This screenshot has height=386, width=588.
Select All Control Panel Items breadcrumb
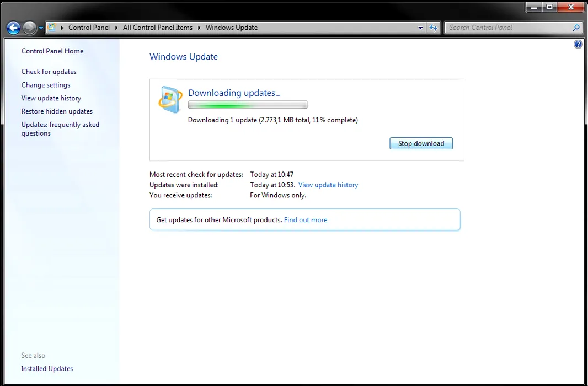coord(158,28)
